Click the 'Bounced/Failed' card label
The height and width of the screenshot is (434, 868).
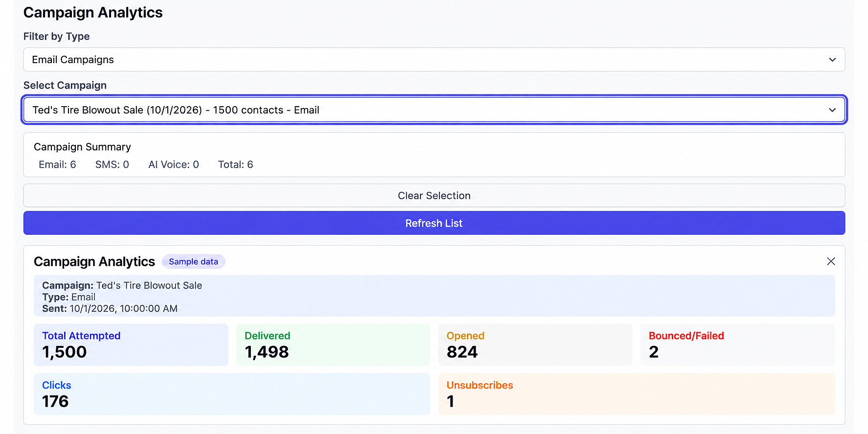[686, 336]
